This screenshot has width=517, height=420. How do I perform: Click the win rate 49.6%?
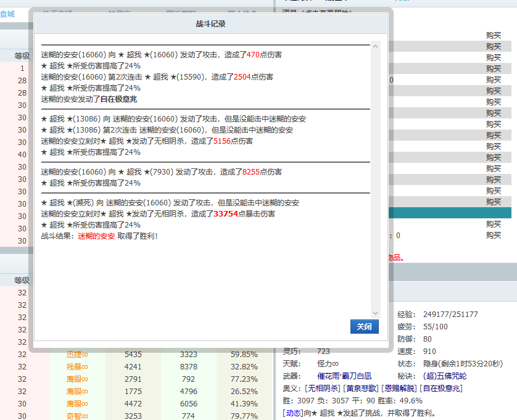(x=411, y=401)
